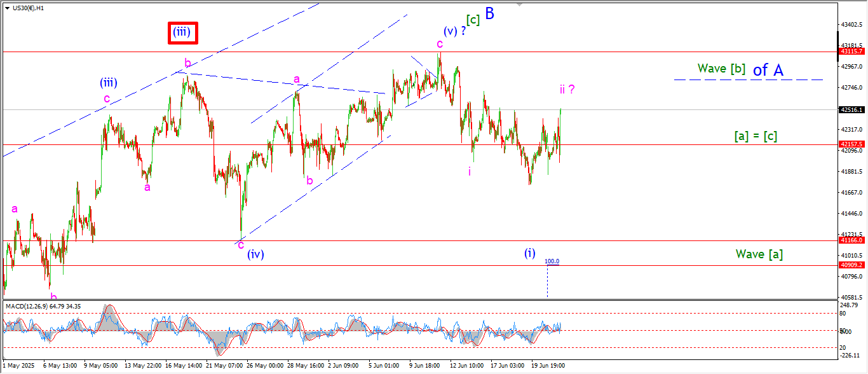Viewport: 868px width, 374px height.
Task: Click the '19 Jun 19:00' time axis label
Action: click(x=547, y=366)
